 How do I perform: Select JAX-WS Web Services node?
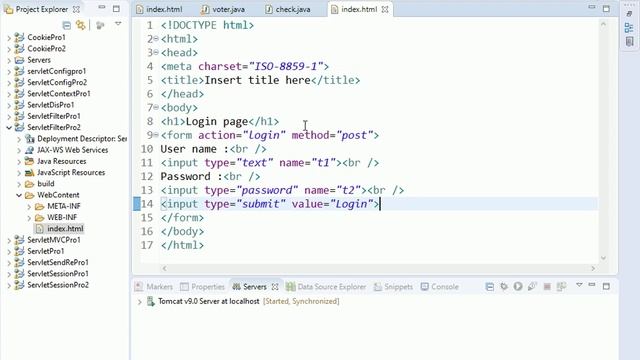(x=72, y=150)
